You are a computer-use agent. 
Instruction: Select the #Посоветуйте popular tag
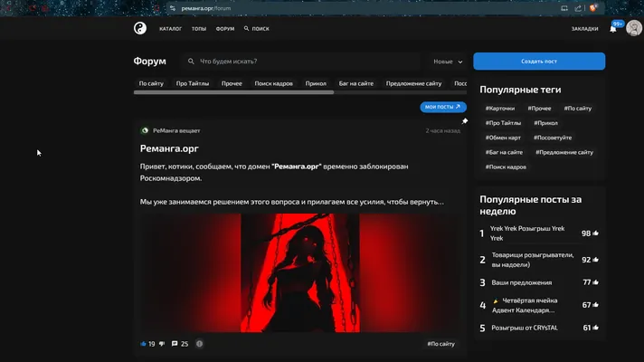[x=553, y=138]
